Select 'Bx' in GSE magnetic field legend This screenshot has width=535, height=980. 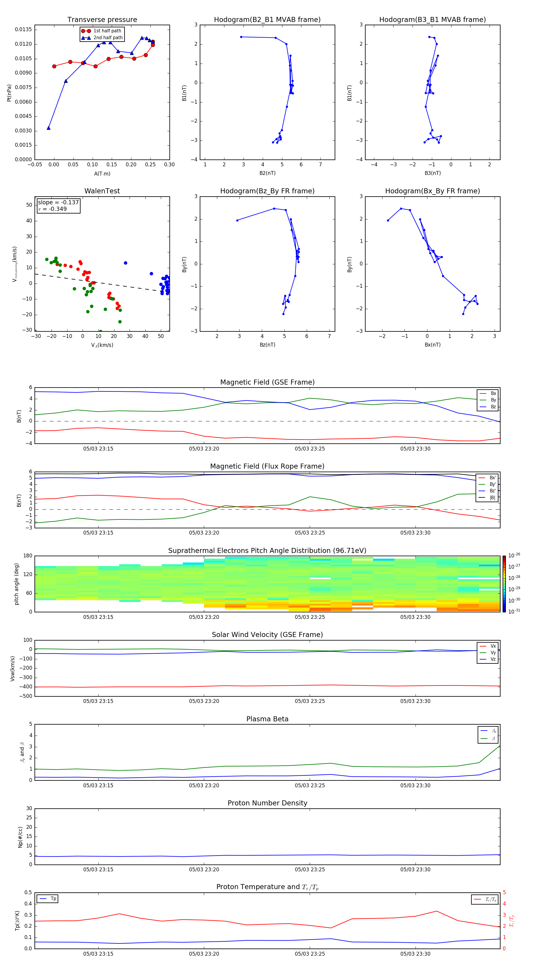pos(488,393)
